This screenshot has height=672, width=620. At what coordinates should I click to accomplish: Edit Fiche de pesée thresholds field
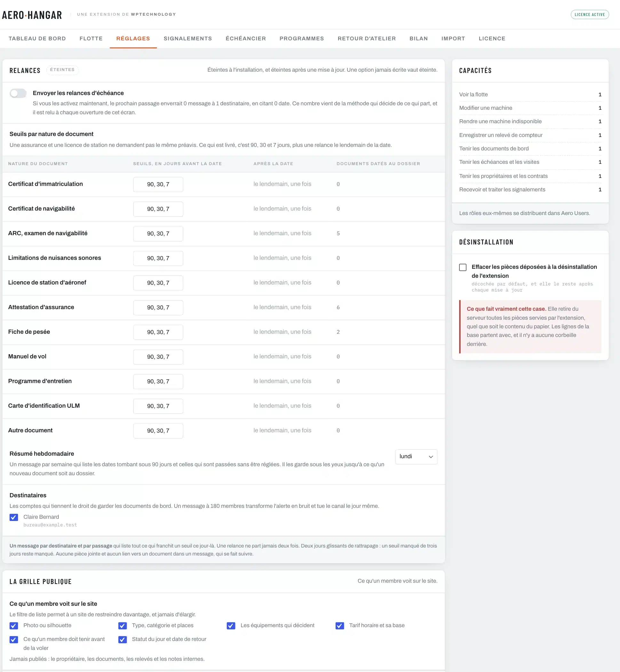click(158, 332)
